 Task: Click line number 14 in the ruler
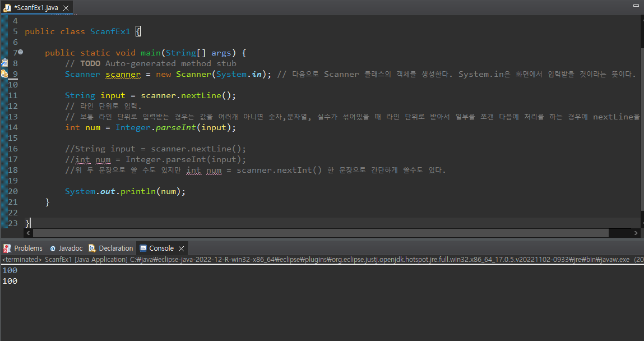(15, 127)
